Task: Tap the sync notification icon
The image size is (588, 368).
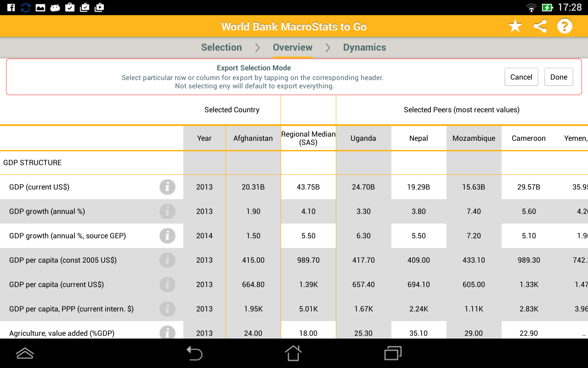Action: tap(26, 7)
